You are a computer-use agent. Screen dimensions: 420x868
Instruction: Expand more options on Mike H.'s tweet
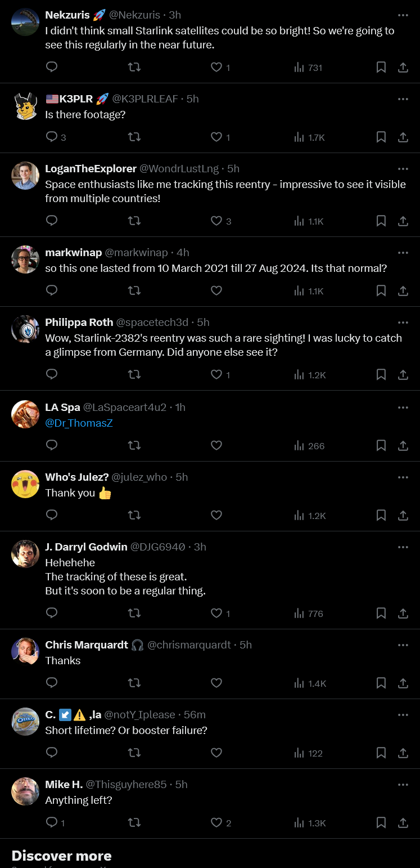click(403, 784)
